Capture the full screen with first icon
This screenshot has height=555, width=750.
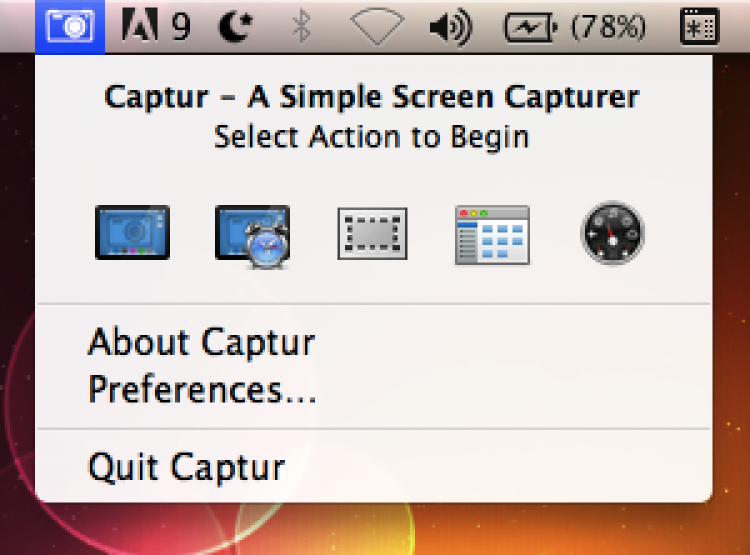pyautogui.click(x=132, y=233)
